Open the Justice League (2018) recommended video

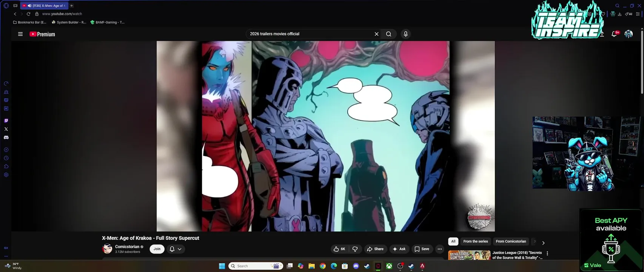coord(517,255)
